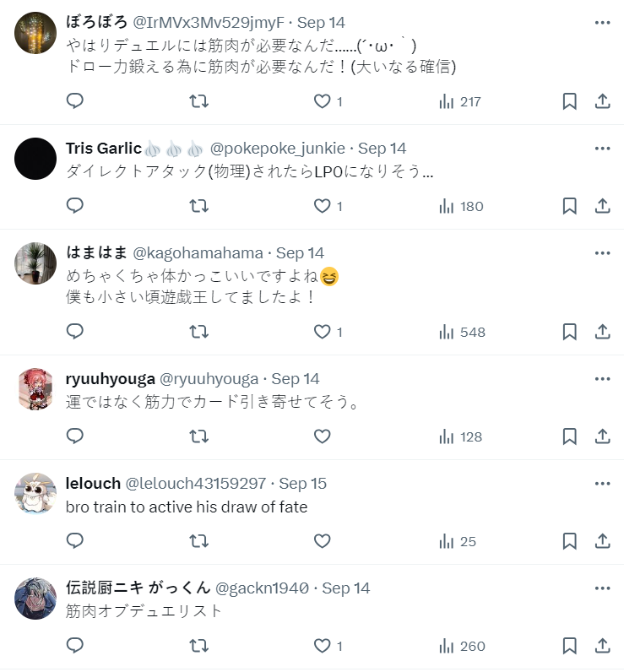Bookmark Tris Garlic's tweet
The image size is (624, 672).
click(x=570, y=206)
